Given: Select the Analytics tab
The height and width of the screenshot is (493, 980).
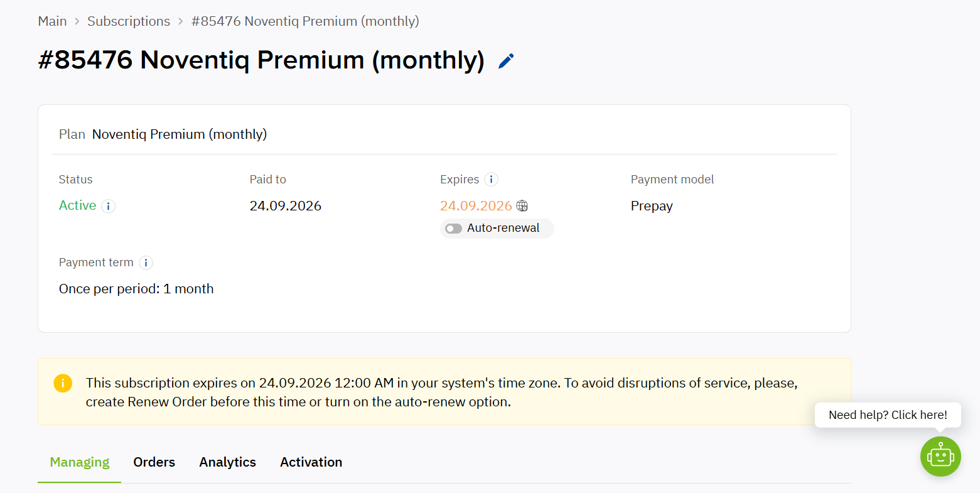Looking at the screenshot, I should click(228, 462).
